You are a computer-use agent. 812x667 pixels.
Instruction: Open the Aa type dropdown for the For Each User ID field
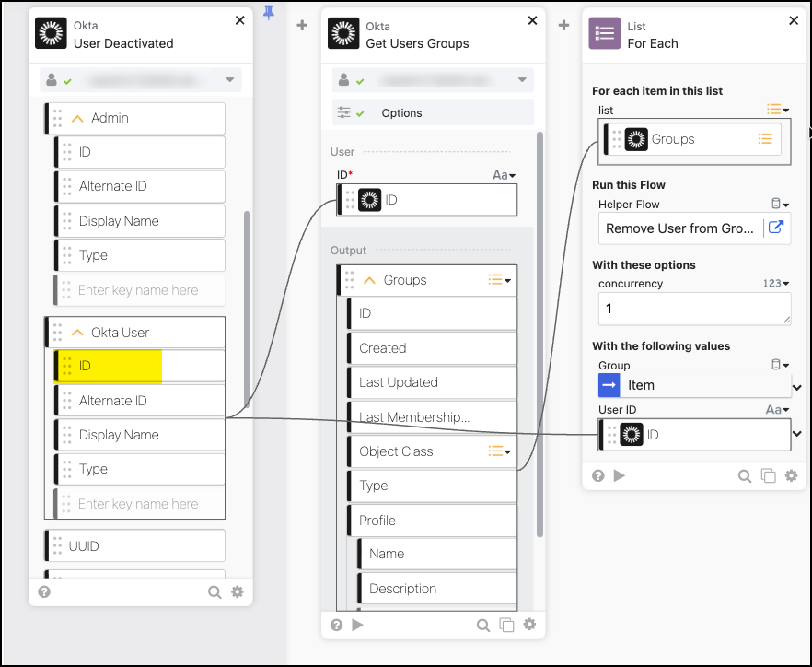(777, 409)
